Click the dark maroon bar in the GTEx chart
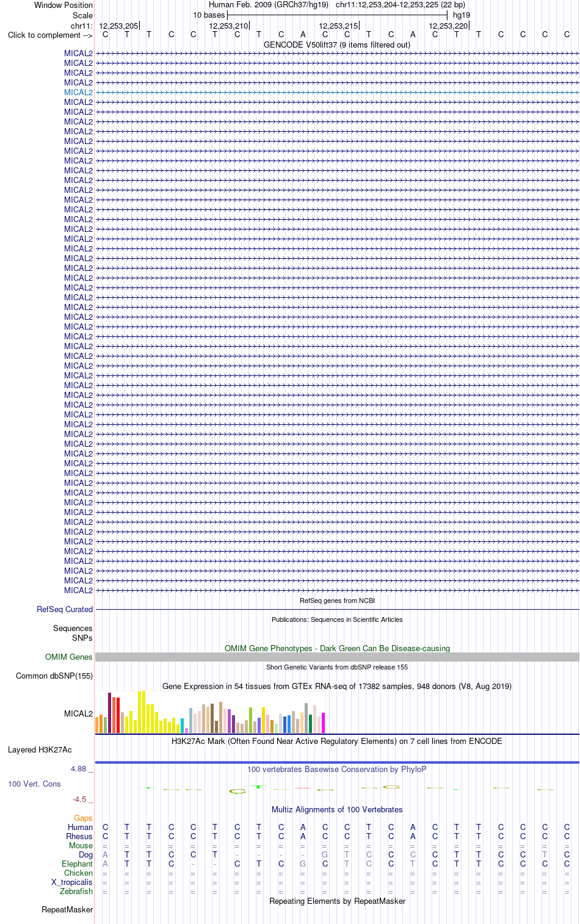Viewport: 580px width, 924px height. pos(109,713)
